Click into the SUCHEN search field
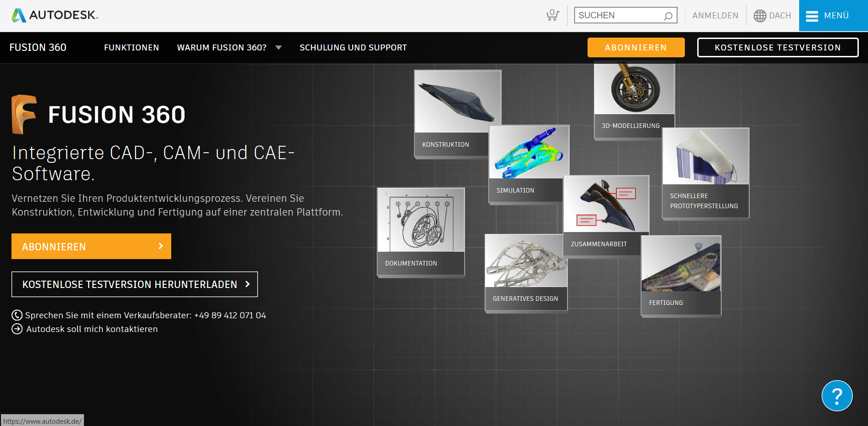 pyautogui.click(x=626, y=15)
